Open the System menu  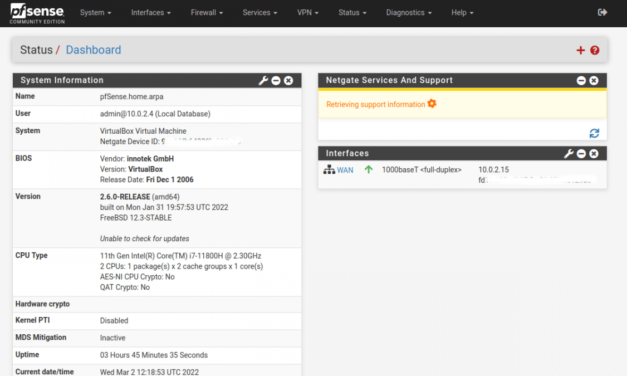click(x=96, y=13)
